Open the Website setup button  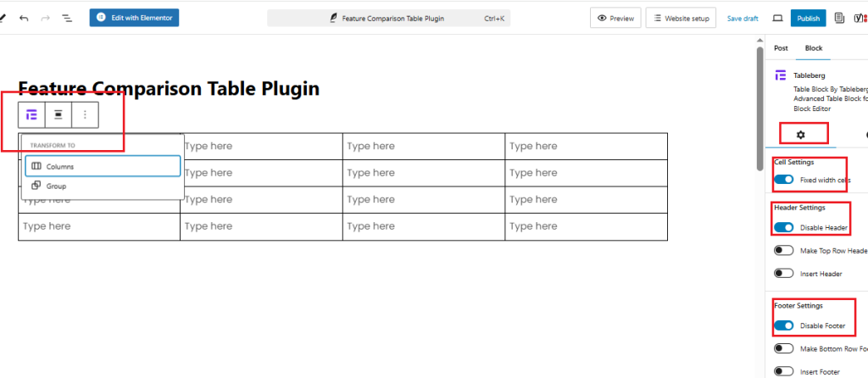[681, 19]
